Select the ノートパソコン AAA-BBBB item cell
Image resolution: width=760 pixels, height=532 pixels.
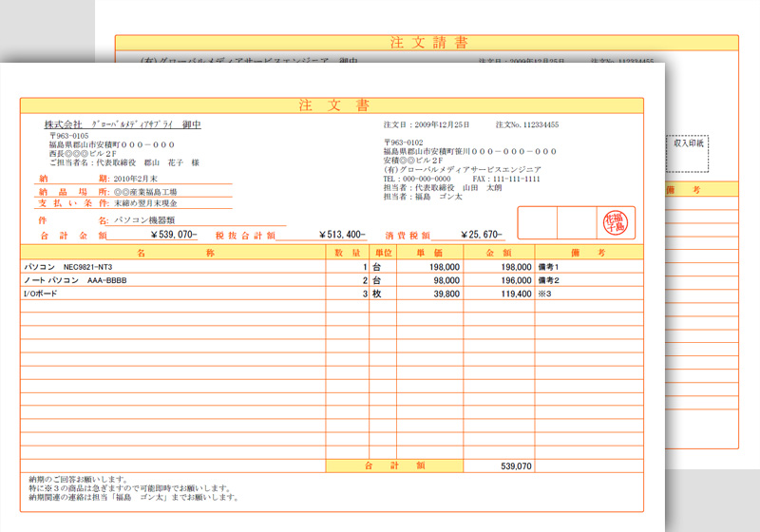pos(75,281)
